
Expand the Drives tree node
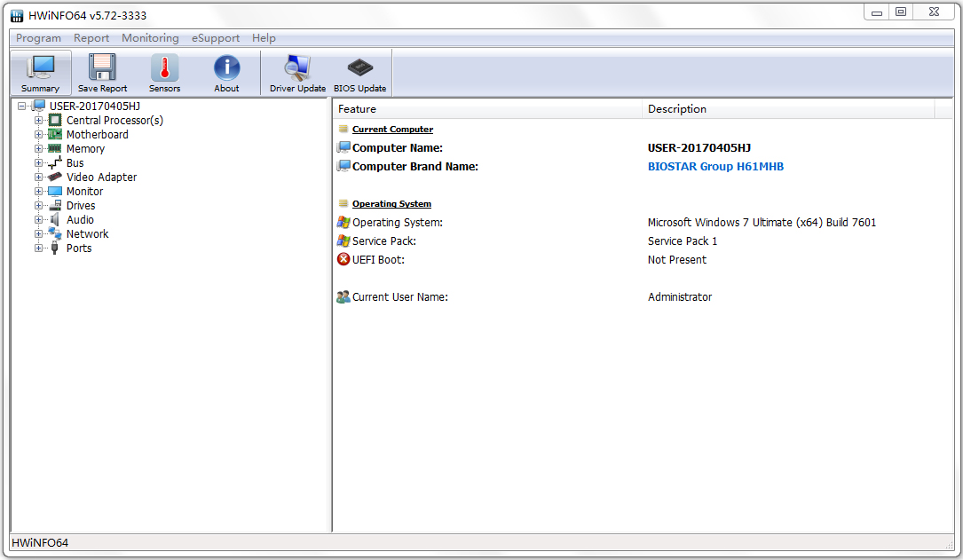38,205
